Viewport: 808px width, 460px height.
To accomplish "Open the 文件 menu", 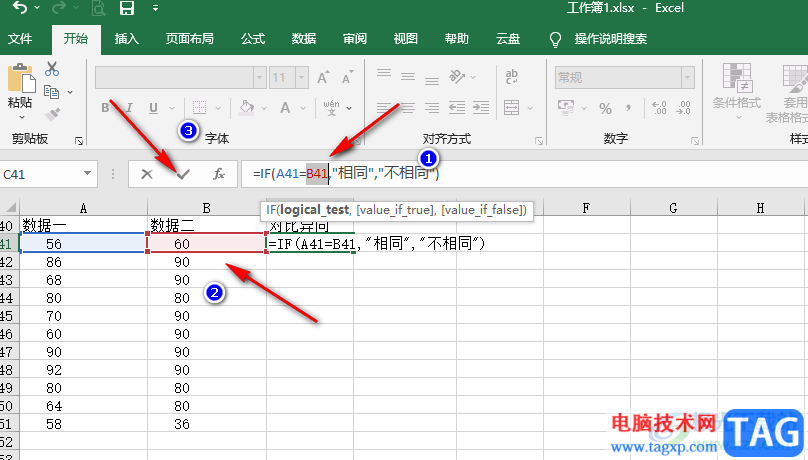I will coord(20,39).
